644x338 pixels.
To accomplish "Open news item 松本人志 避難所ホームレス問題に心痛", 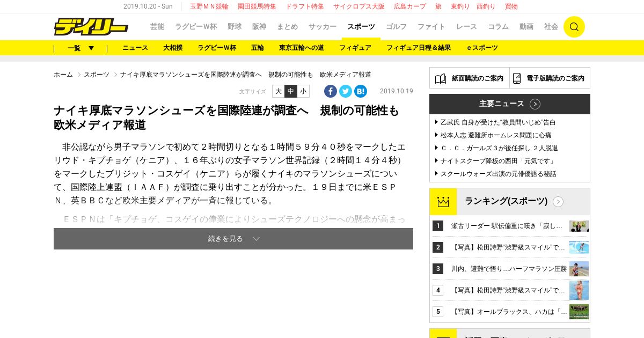I will pyautogui.click(x=496, y=135).
